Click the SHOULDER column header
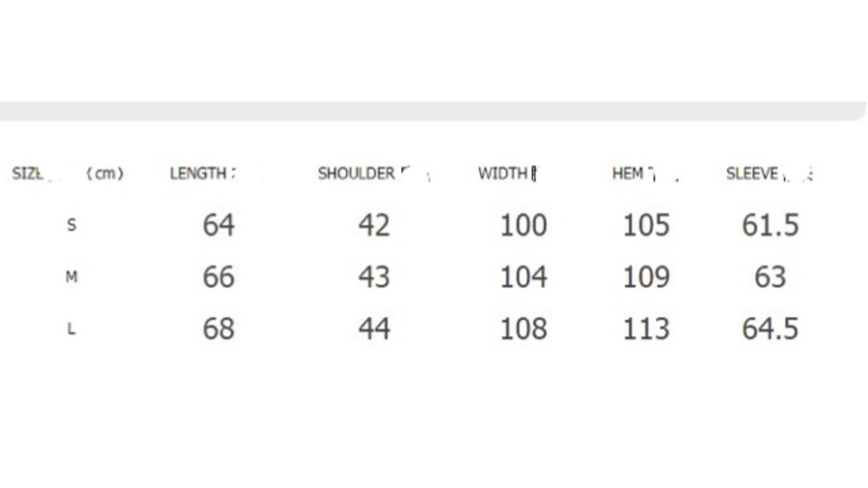This screenshot has width=868, height=488. pos(357,174)
